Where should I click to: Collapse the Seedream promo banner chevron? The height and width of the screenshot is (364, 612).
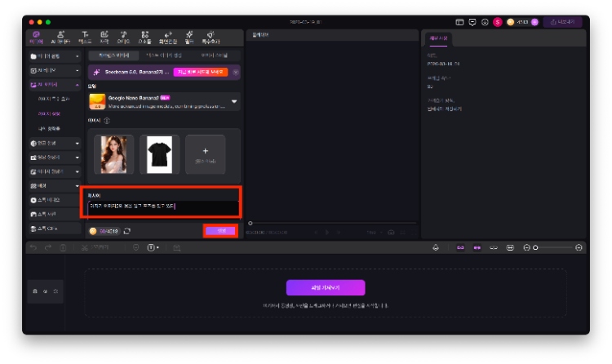(236, 72)
